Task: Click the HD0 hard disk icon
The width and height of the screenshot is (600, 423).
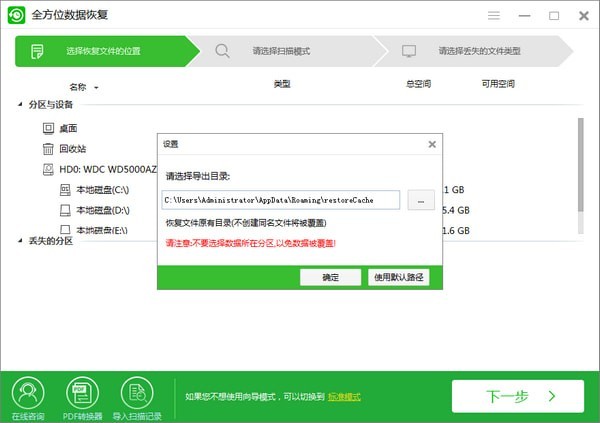Action: pyautogui.click(x=48, y=169)
